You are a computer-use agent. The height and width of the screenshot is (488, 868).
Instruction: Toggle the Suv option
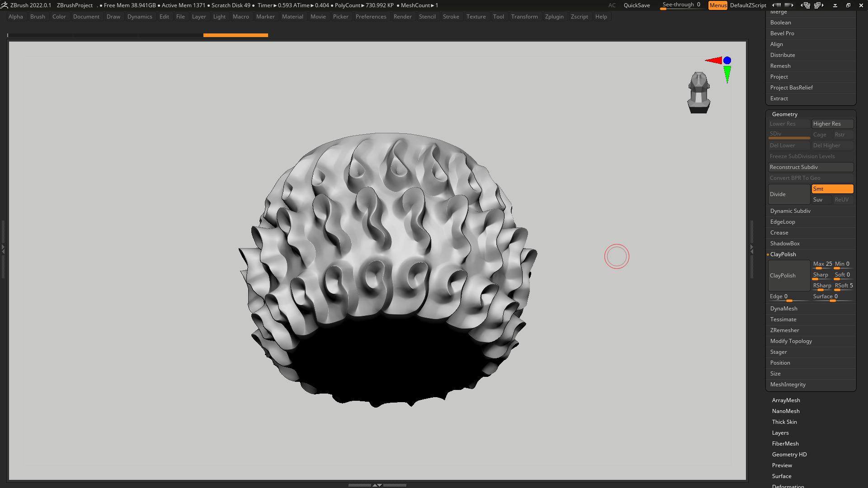[x=821, y=200]
